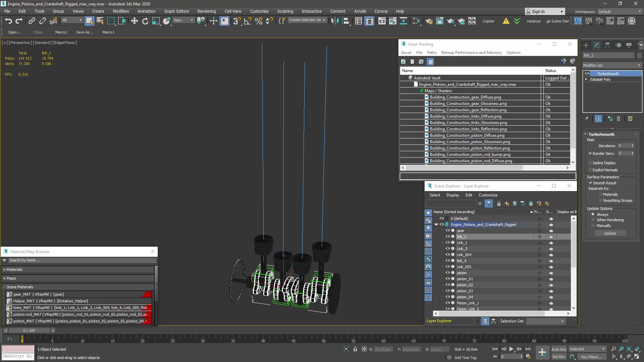Toggle the TurboSmooth modifier eye icon
The image size is (644, 362).
point(587,74)
